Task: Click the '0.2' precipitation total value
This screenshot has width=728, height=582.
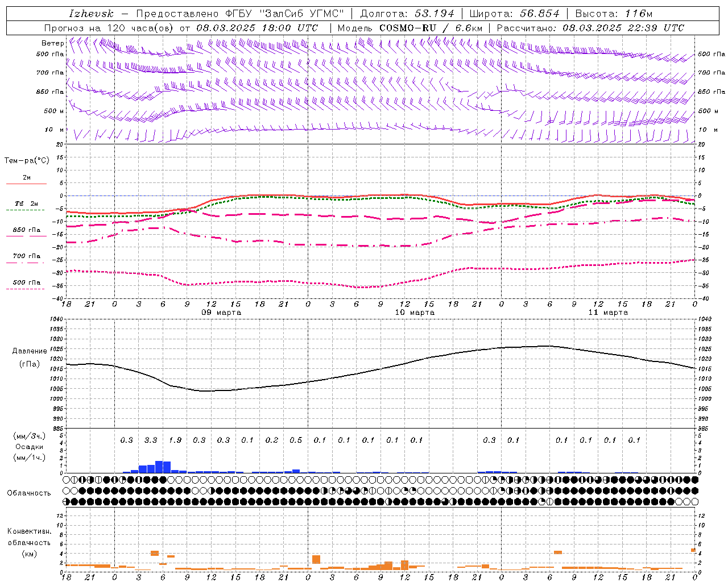Action: tap(272, 440)
